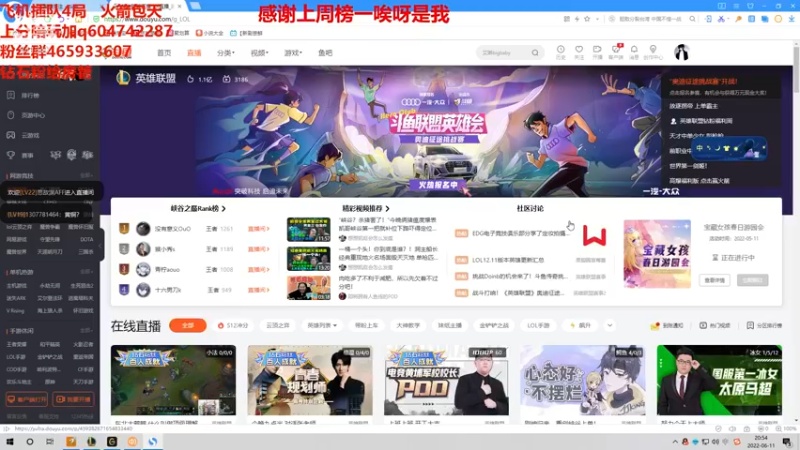800x450 pixels.
Task: Open 分区排行榜 link near live list
Action: point(764,326)
